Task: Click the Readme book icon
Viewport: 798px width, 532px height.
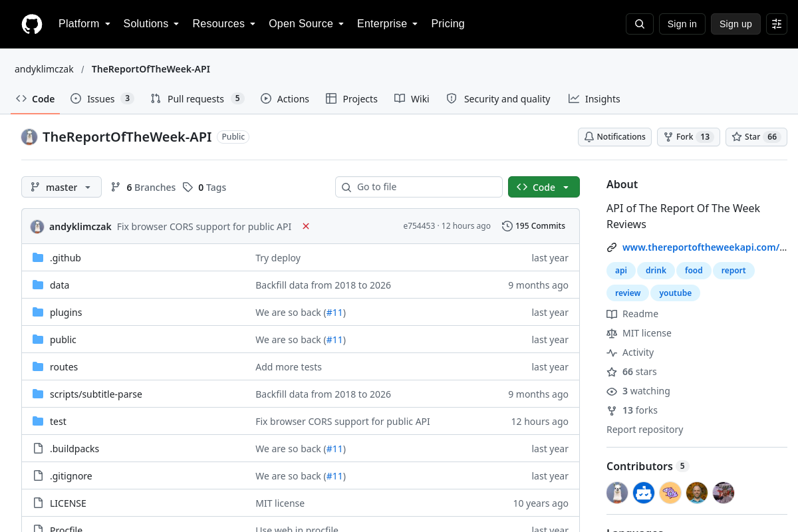Action: (x=612, y=314)
